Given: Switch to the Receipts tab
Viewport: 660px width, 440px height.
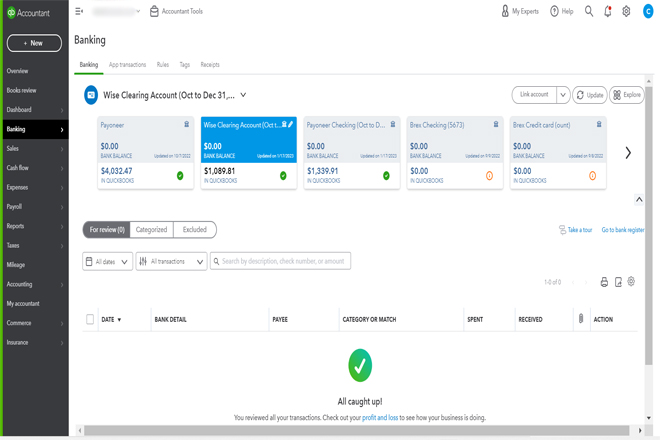Looking at the screenshot, I should coord(210,65).
